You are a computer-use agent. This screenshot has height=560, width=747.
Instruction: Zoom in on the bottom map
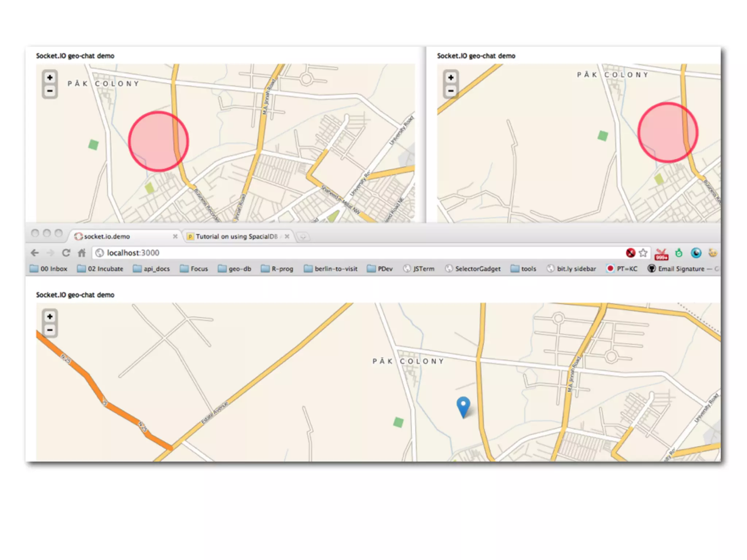click(50, 316)
